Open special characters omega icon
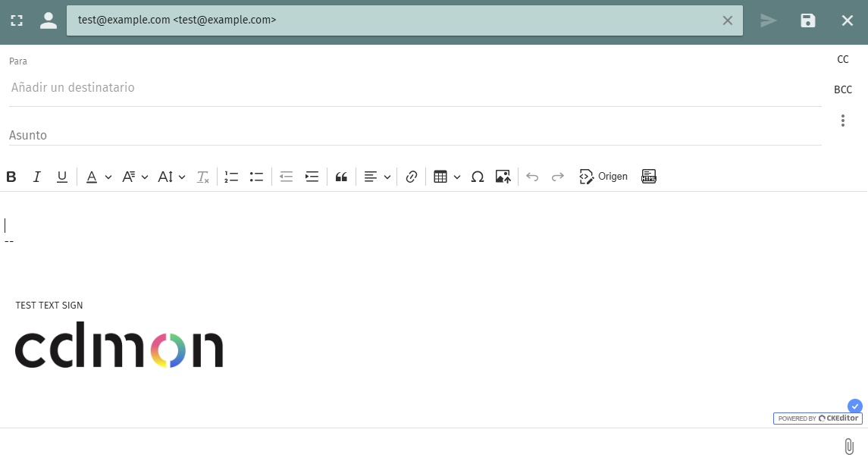This screenshot has width=868, height=464. click(478, 177)
